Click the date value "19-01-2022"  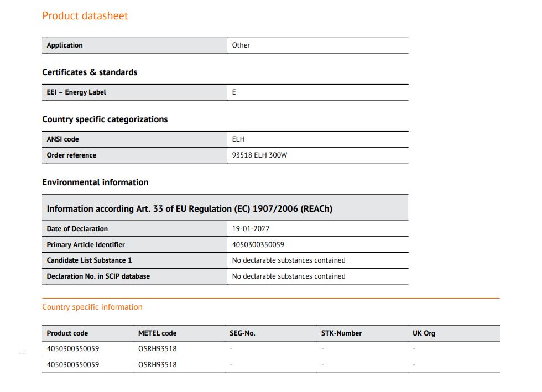pyautogui.click(x=251, y=229)
